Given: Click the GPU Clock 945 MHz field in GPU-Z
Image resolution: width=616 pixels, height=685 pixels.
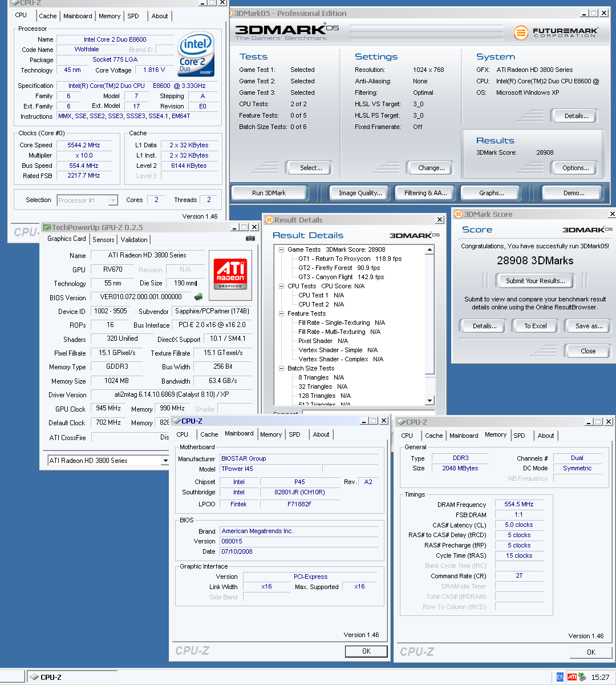Looking at the screenshot, I should tap(108, 408).
